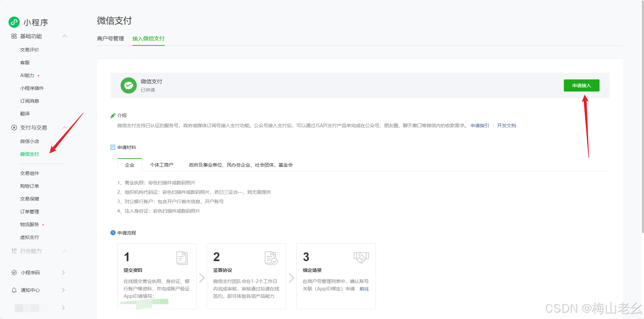Open 交易保障 in the sidebar
Screen dimensions: 644x319
tap(30, 199)
